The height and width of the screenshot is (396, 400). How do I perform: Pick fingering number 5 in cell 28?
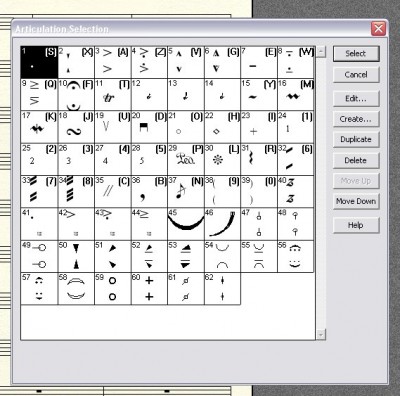149,159
